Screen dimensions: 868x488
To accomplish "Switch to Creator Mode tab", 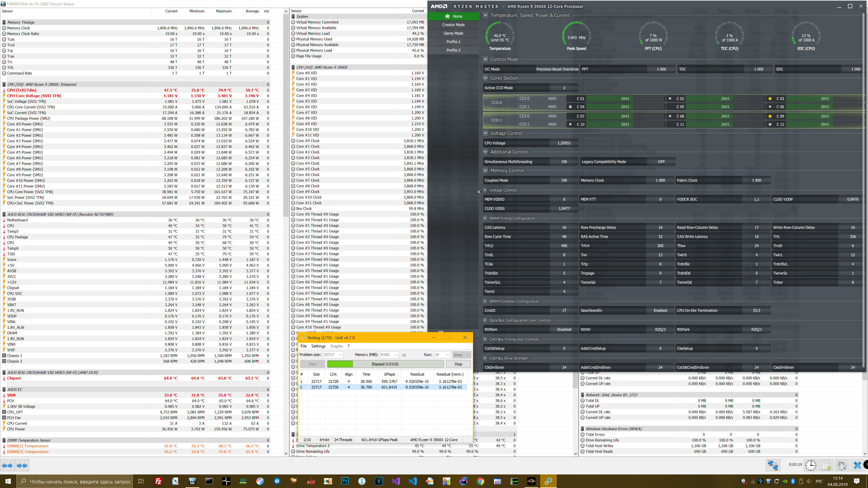I will point(453,25).
